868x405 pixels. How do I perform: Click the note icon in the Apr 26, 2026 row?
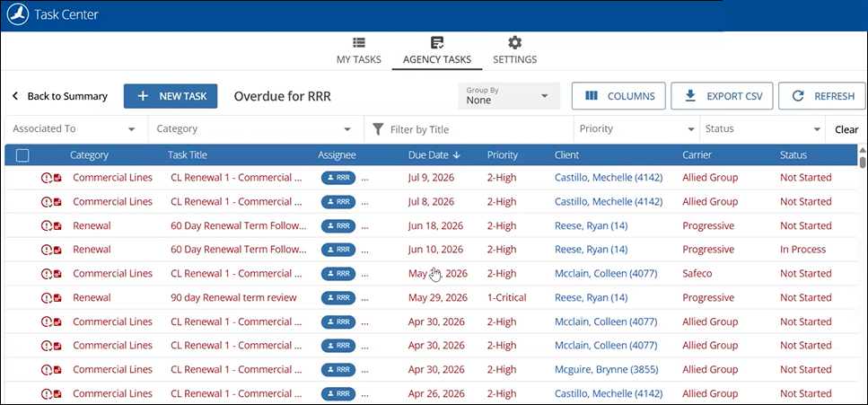click(57, 394)
